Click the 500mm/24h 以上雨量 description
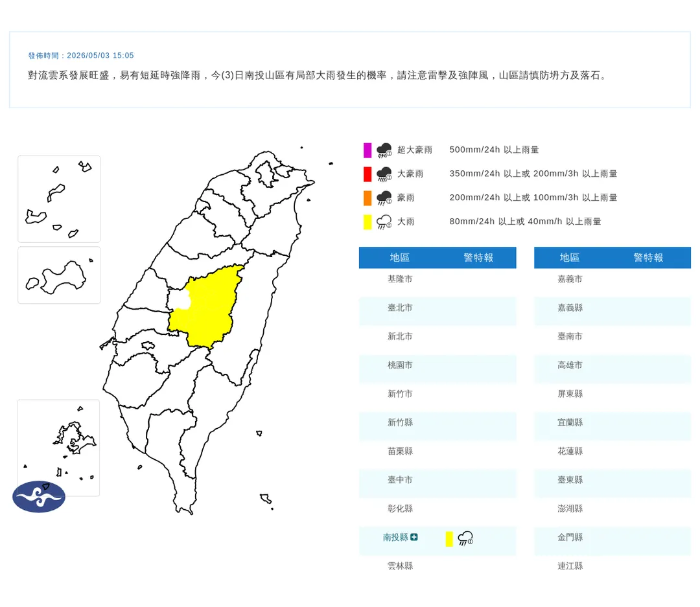Image resolution: width=700 pixels, height=607 pixels. coord(494,150)
